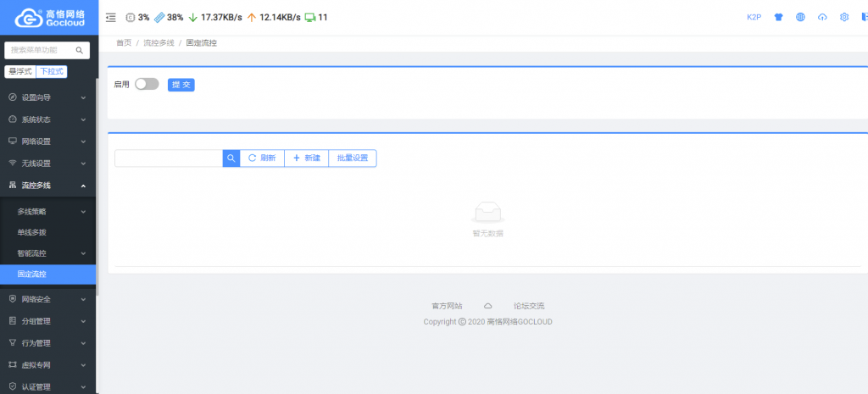The height and width of the screenshot is (394, 868).
Task: Collapse the 流控多线 sidebar menu
Action: click(x=48, y=185)
